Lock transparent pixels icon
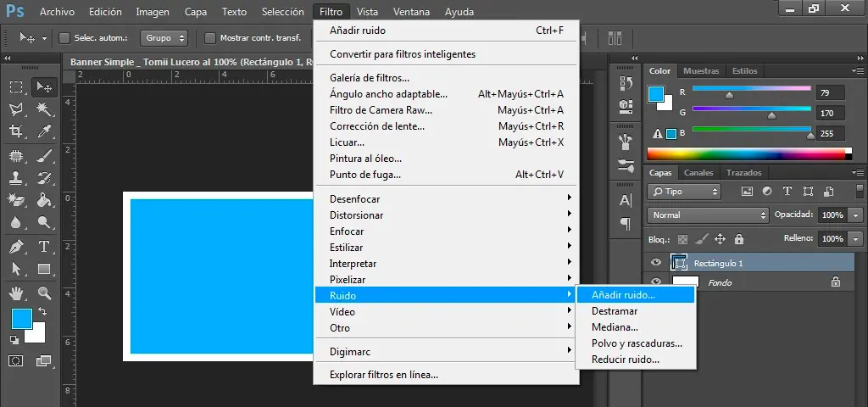 pyautogui.click(x=683, y=239)
